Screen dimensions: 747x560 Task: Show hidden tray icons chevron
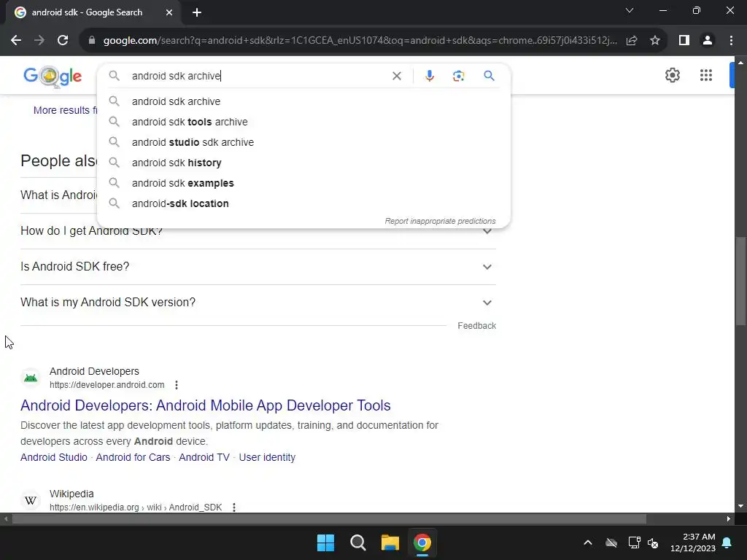pos(588,542)
